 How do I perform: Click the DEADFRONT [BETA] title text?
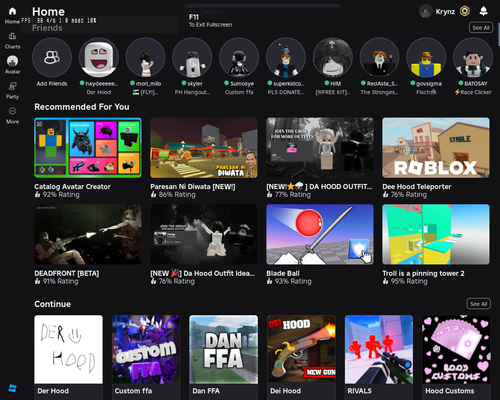67,273
